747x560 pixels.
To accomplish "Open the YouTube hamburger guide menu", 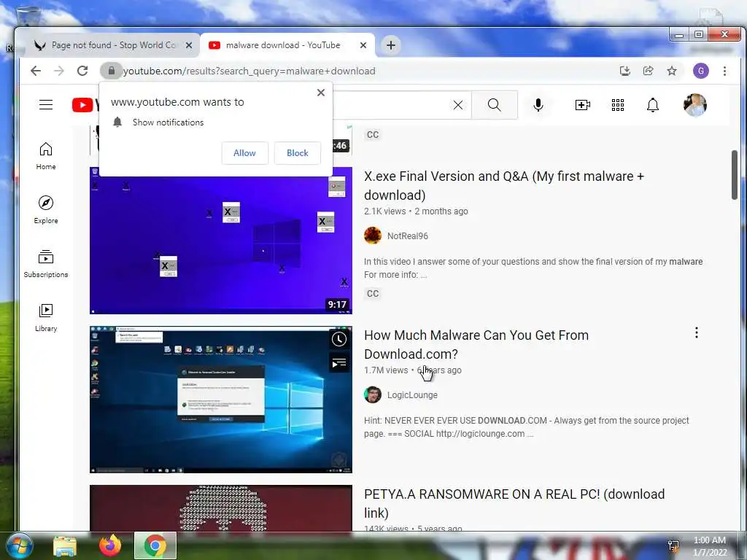I will click(x=46, y=105).
